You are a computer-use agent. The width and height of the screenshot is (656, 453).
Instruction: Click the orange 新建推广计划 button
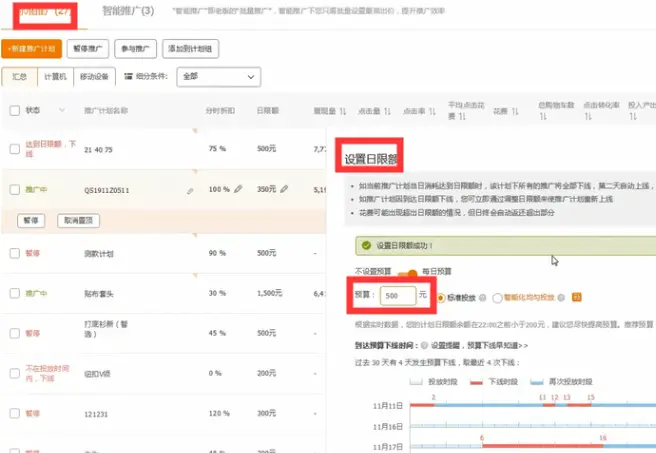[x=33, y=48]
